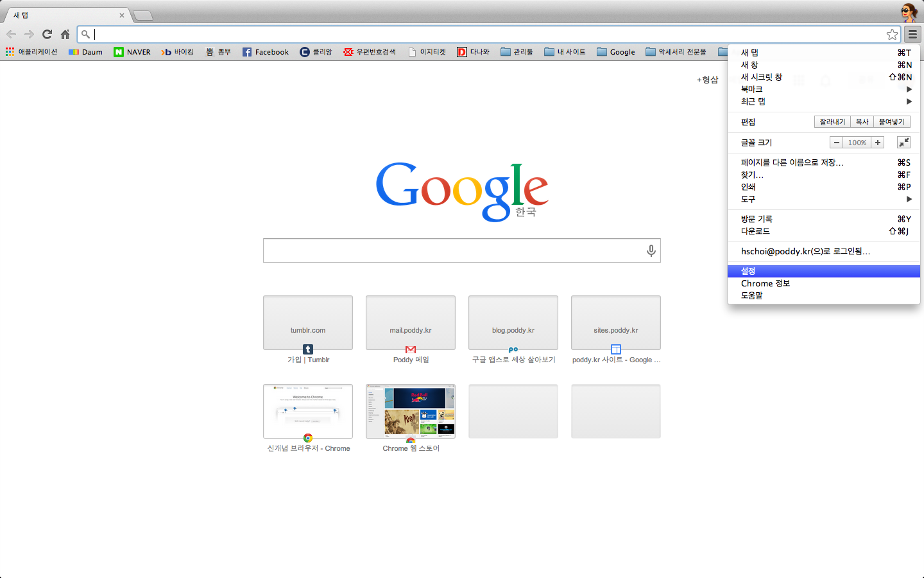Open 설정 from the menu
Image resolution: width=924 pixels, height=578 pixels.
[x=824, y=271]
